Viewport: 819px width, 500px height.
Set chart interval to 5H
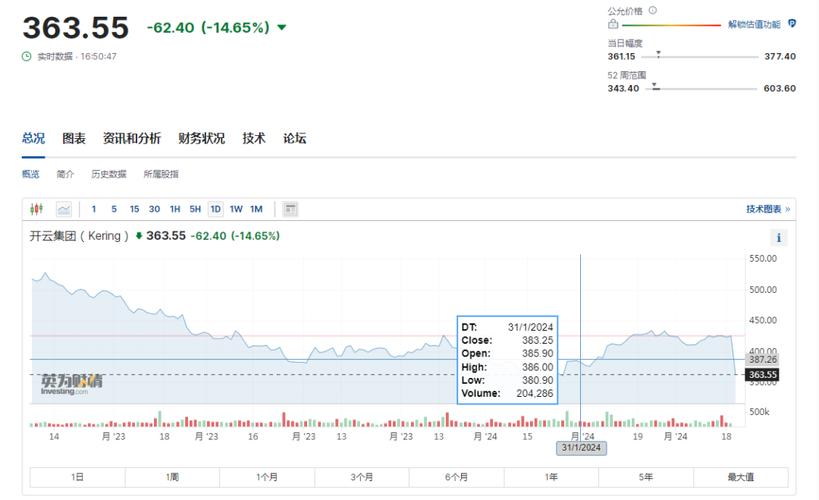point(195,209)
